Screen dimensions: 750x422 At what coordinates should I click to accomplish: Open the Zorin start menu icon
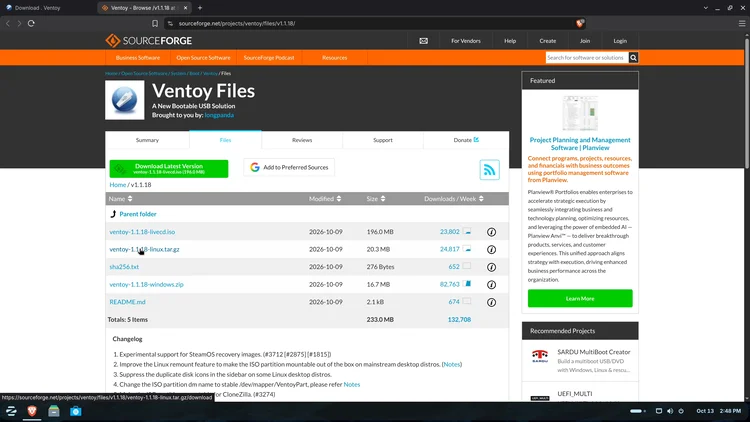coord(11,411)
